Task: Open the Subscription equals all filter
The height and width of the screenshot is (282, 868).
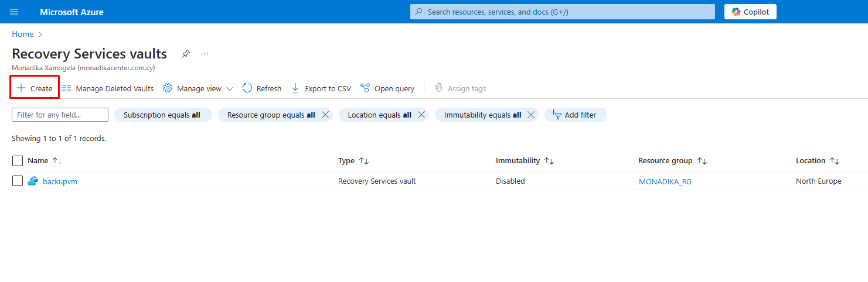Action: coord(162,115)
